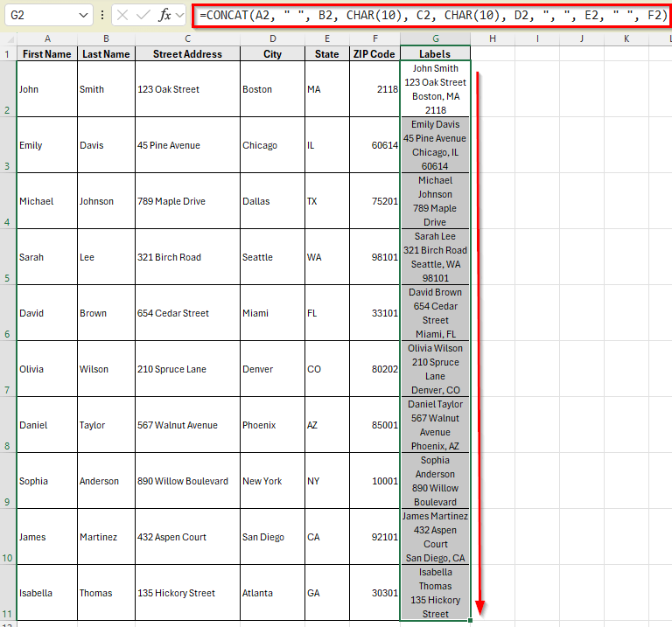This screenshot has width=672, height=627.
Task: Select the column C header
Action: 187,38
